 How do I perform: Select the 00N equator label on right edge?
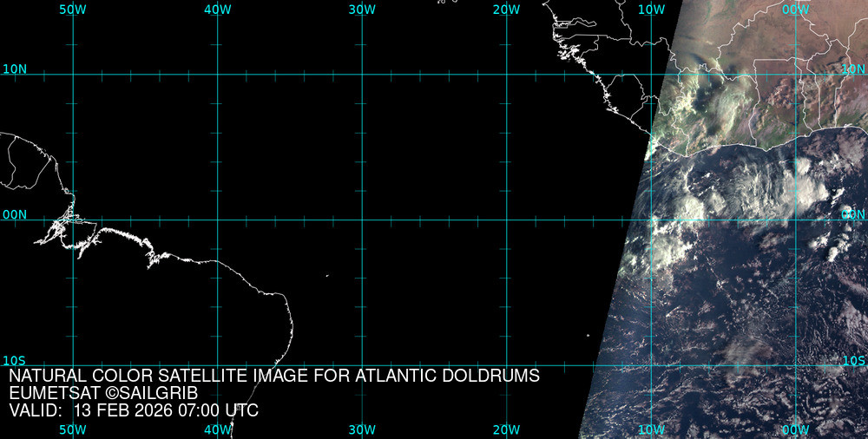click(853, 214)
